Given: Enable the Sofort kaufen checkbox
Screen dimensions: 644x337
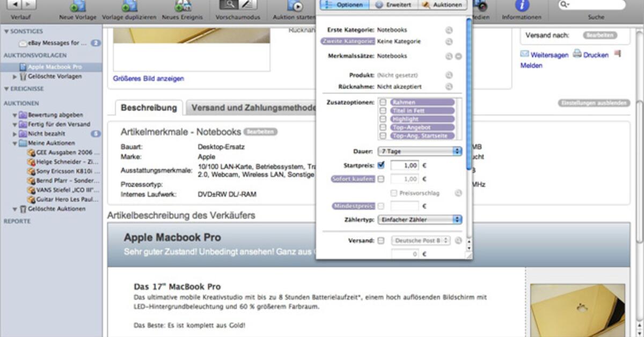Looking at the screenshot, I should (x=381, y=179).
